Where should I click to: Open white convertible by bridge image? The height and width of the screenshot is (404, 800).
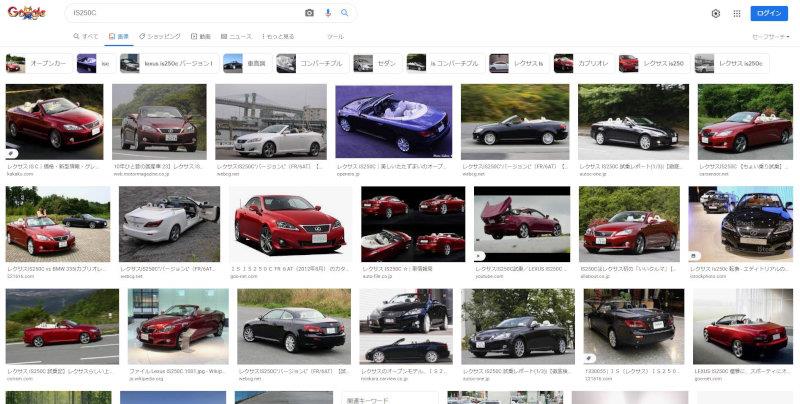tap(271, 122)
